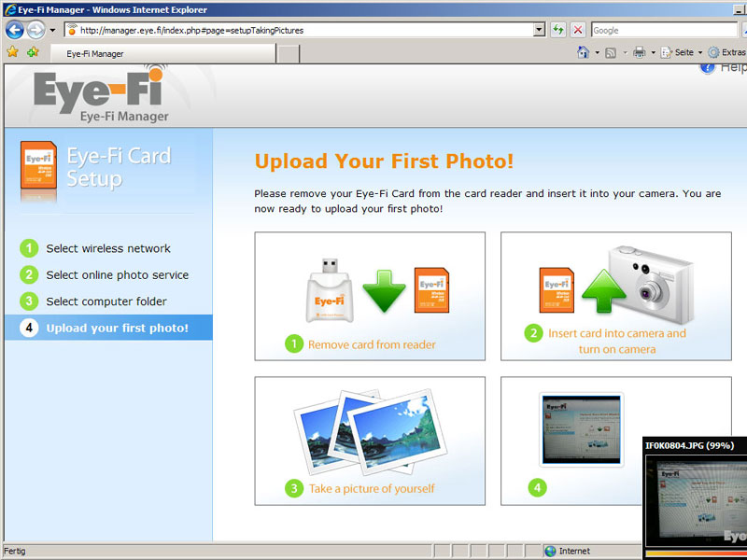The height and width of the screenshot is (560, 747).
Task: Stop loading with the red X icon
Action: 578,30
